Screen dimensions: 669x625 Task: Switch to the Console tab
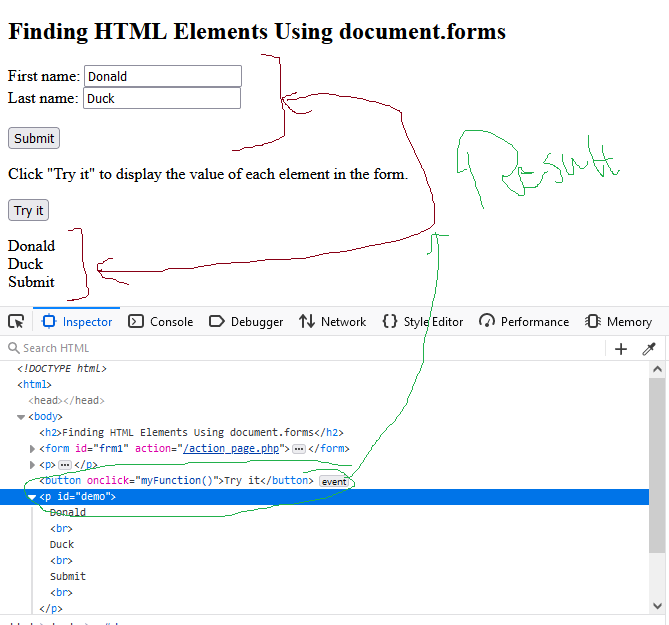pyautogui.click(x=161, y=322)
